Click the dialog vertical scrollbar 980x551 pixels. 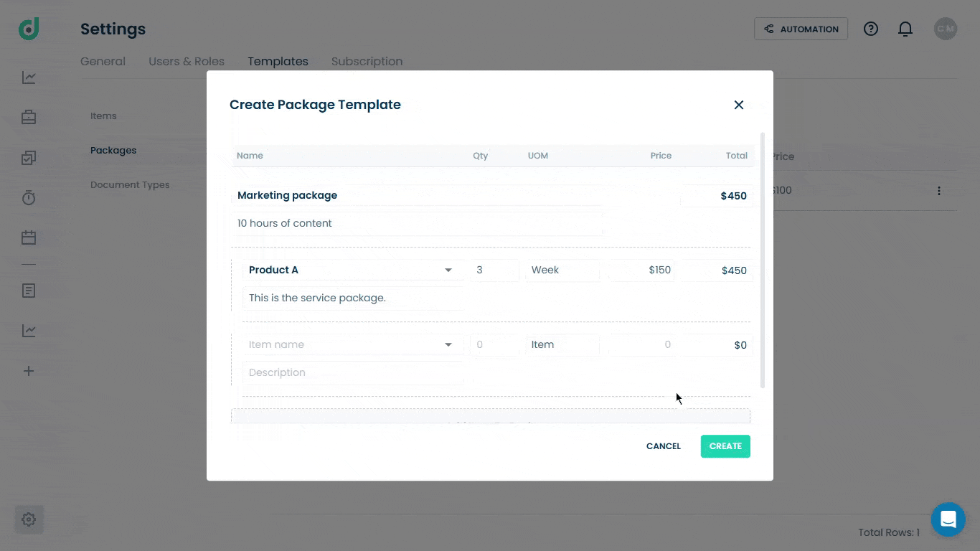click(763, 260)
